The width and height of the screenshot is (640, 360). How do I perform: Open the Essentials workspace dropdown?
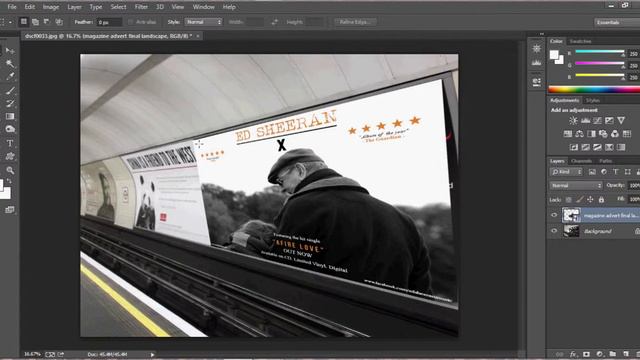(x=617, y=22)
